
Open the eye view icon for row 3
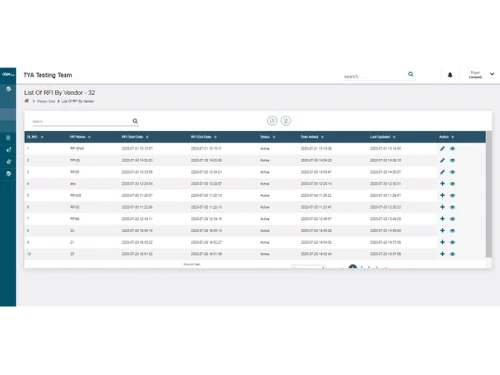click(x=452, y=172)
